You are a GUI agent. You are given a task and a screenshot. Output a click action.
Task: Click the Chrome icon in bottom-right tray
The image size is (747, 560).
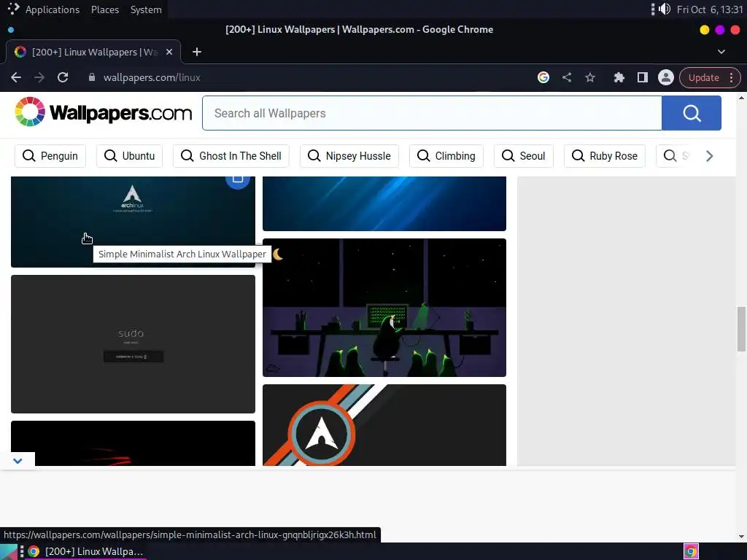[x=691, y=551]
